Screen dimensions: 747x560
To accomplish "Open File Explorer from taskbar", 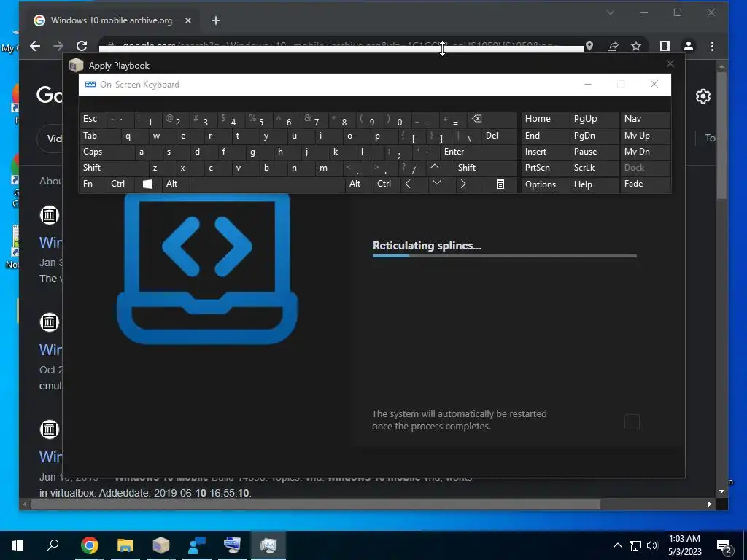I will [125, 545].
